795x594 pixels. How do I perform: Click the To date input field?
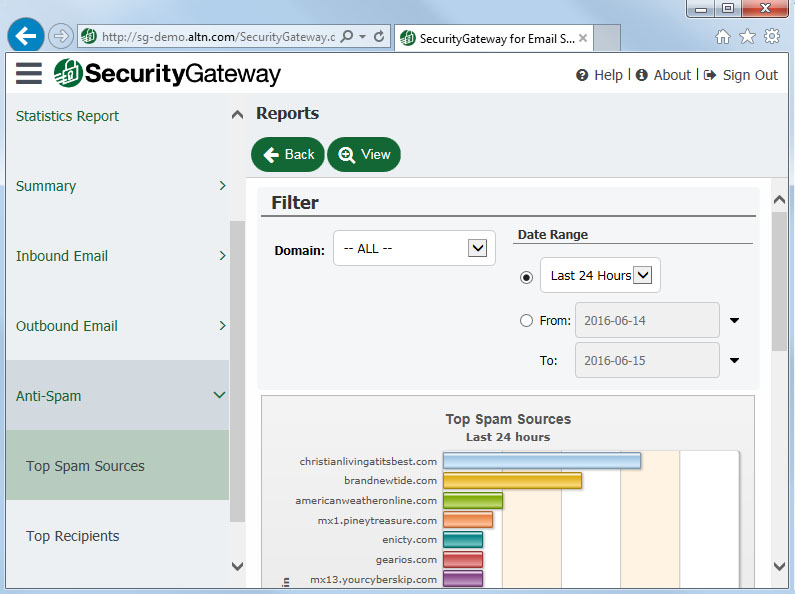pos(646,360)
